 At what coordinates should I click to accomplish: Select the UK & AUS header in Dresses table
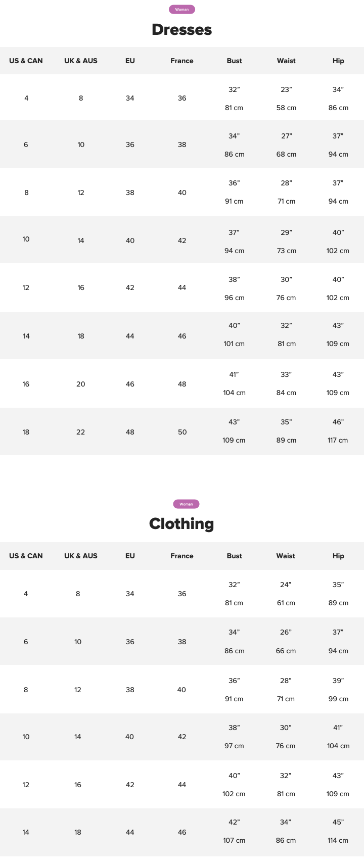(81, 61)
